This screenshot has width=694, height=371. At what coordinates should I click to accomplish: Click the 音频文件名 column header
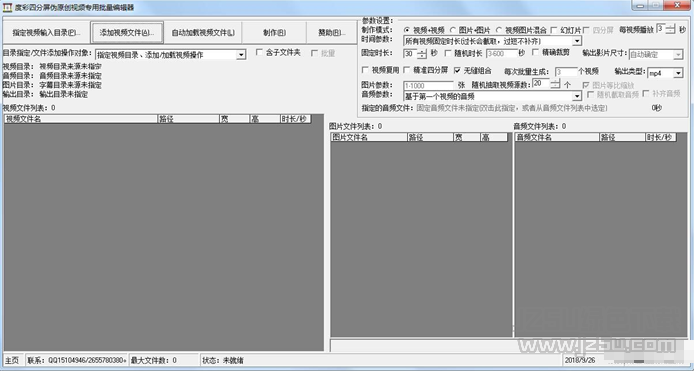click(x=557, y=137)
